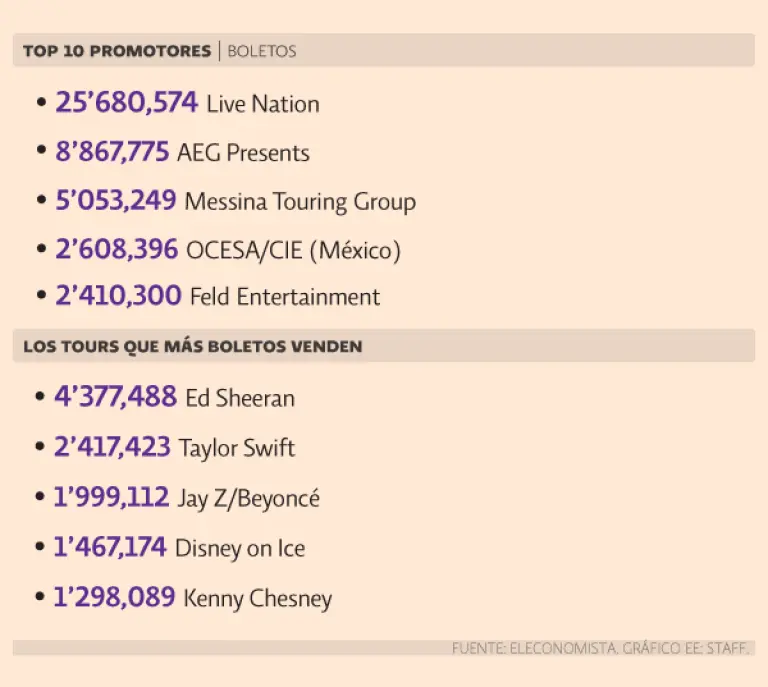Select the 1'999,112 ticket number

111,497
